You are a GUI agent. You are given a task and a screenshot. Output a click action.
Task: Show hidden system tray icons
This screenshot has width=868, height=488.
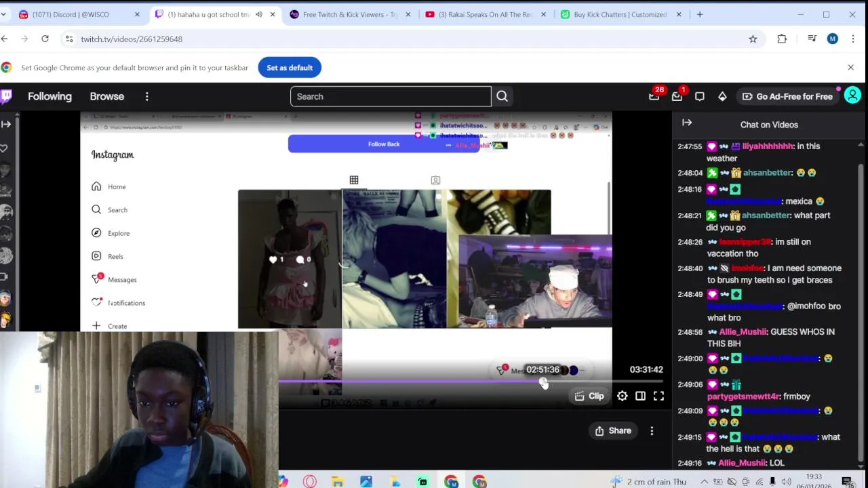[704, 481]
